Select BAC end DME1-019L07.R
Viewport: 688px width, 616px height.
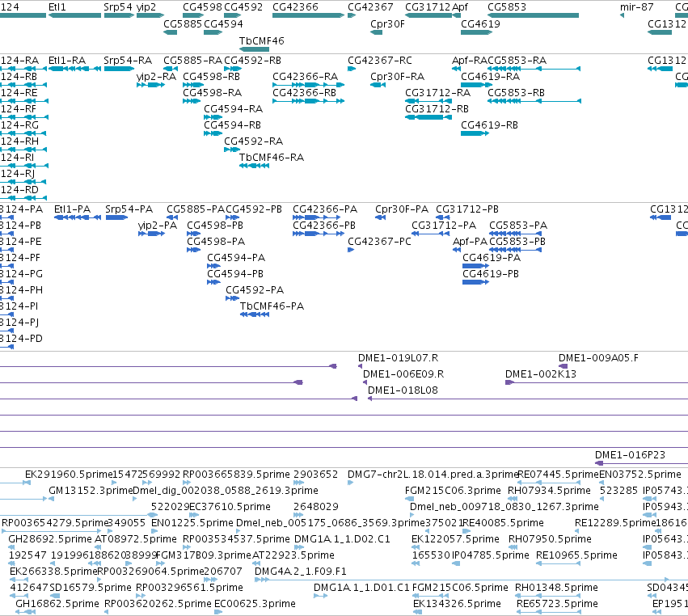[361, 366]
